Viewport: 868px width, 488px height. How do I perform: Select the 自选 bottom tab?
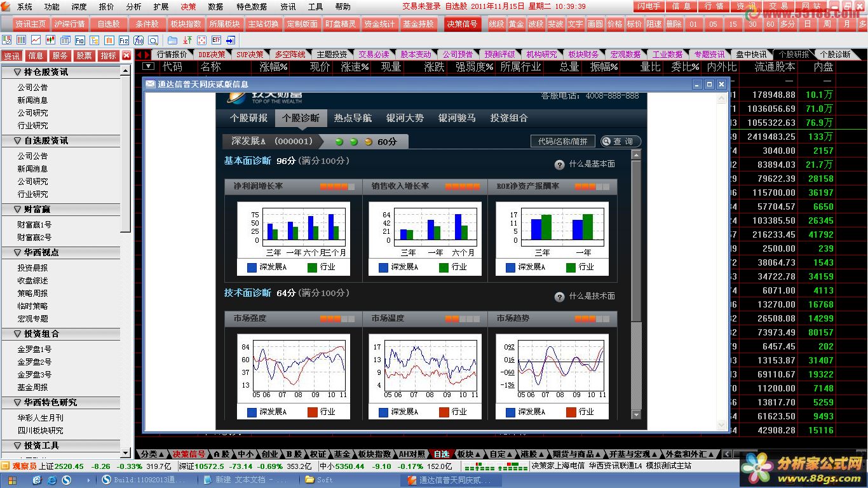click(x=442, y=454)
